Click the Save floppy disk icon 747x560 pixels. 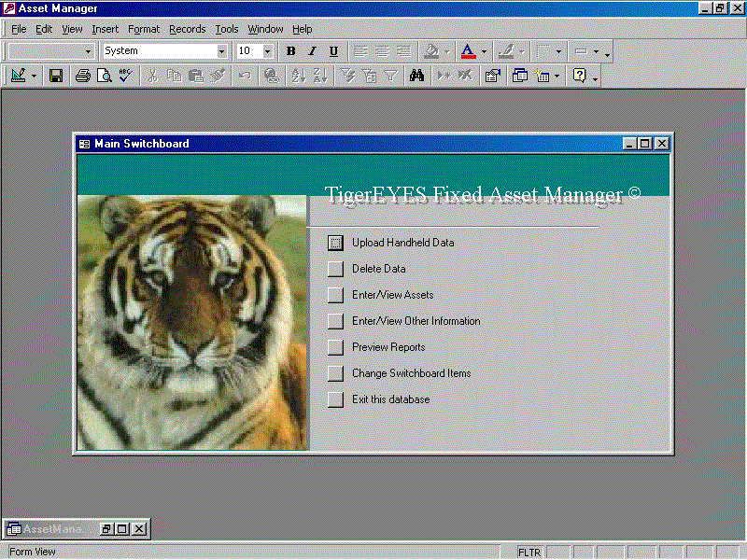56,76
